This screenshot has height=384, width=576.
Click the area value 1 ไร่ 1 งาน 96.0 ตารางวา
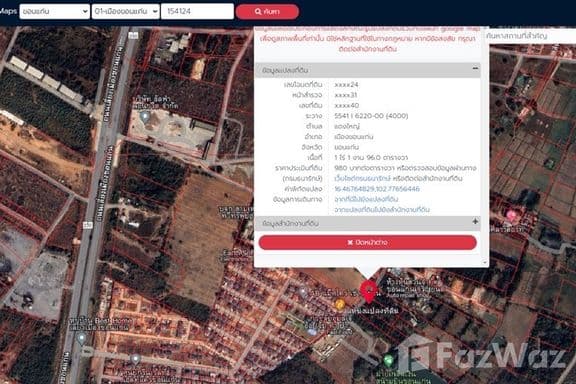(x=371, y=158)
